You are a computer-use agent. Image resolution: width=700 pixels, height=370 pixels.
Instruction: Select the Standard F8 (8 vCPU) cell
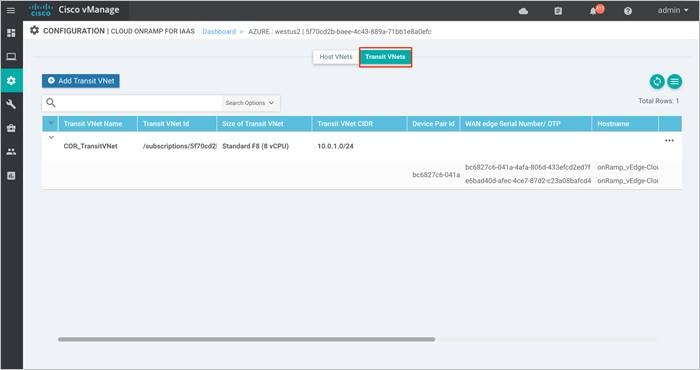click(255, 146)
